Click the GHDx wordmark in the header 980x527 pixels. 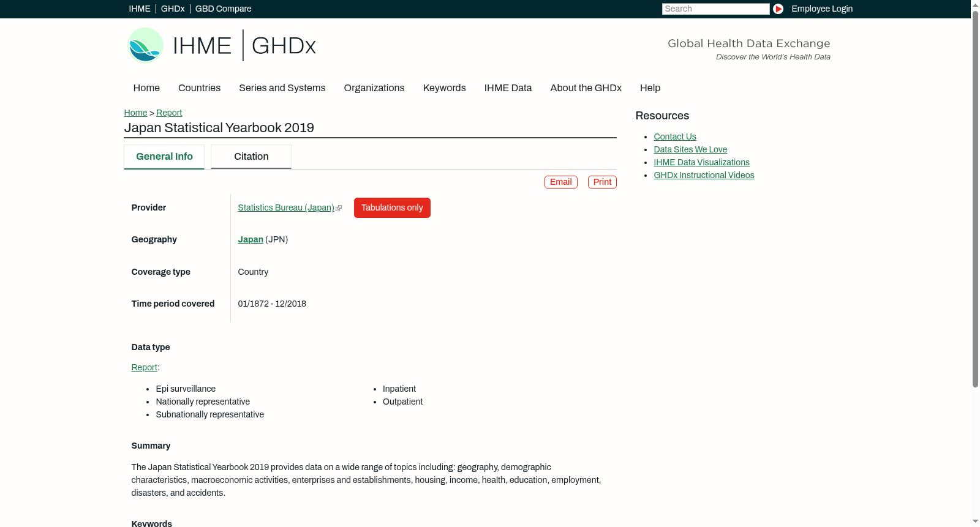pyautogui.click(x=284, y=46)
